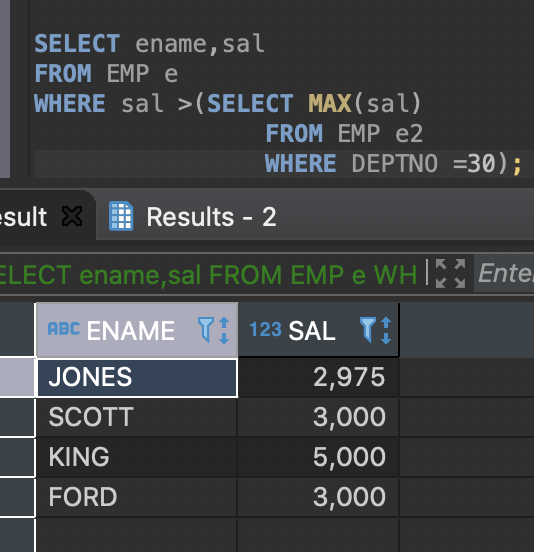Click the MAX function in SQL editor

[x=330, y=103]
